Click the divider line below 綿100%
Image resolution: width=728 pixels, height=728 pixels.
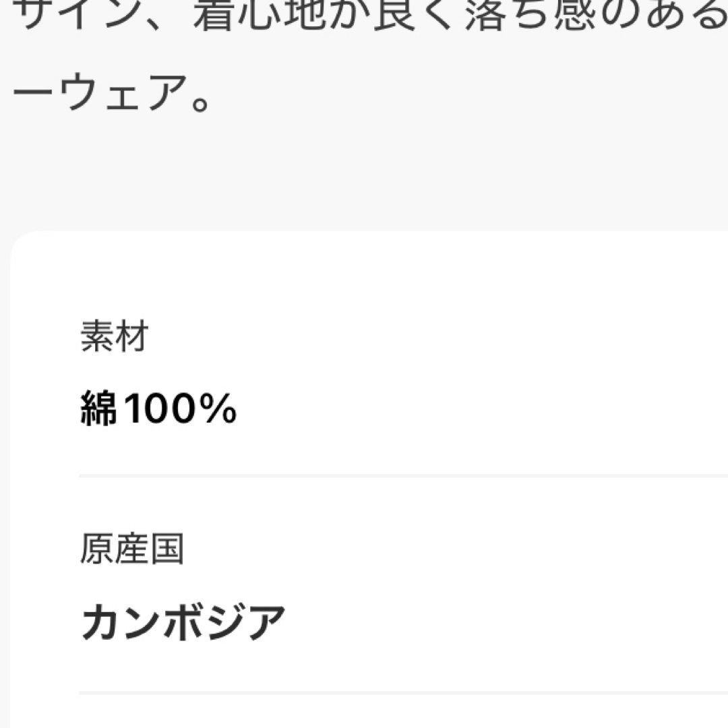tap(403, 476)
